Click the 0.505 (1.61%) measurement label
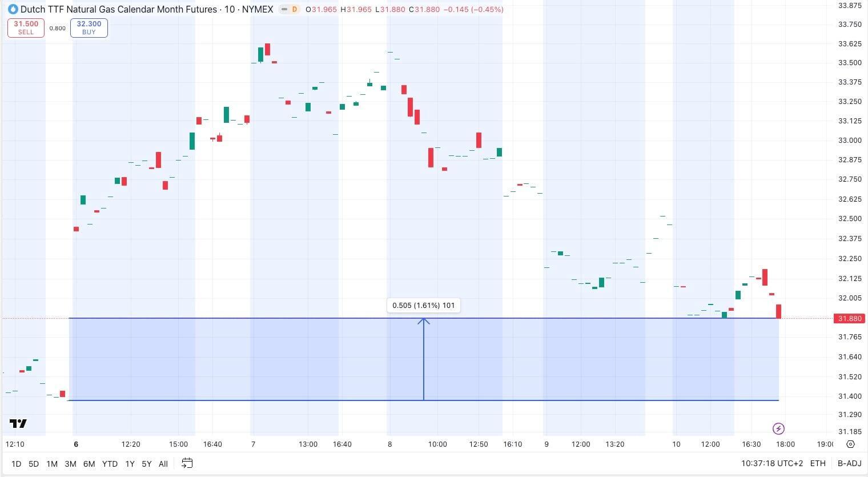Image resolution: width=868 pixels, height=477 pixels. pyautogui.click(x=424, y=306)
